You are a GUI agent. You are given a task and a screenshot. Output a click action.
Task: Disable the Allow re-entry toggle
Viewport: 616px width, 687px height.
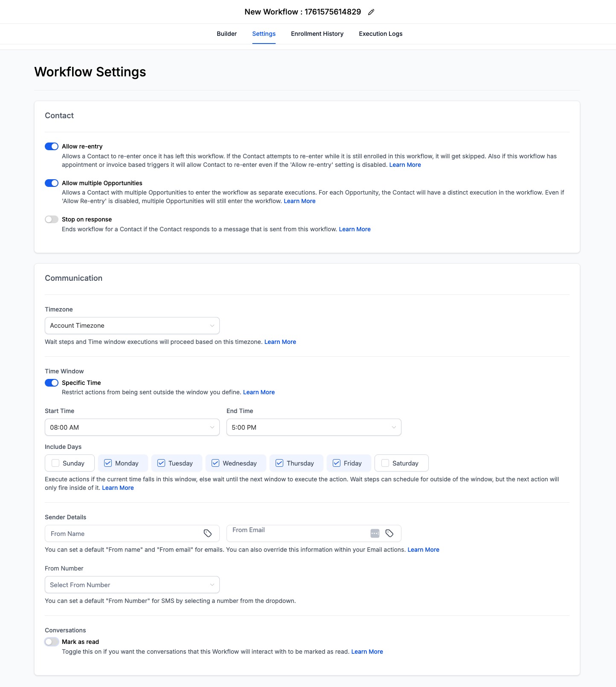pyautogui.click(x=52, y=146)
